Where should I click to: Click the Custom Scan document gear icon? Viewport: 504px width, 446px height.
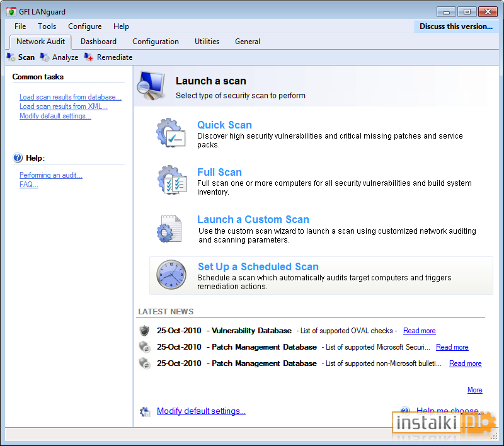pyautogui.click(x=169, y=229)
